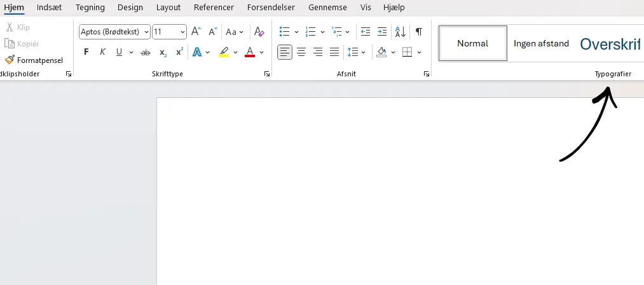The image size is (644, 285).
Task: Expand shading color dropdown arrow
Action: tap(393, 52)
